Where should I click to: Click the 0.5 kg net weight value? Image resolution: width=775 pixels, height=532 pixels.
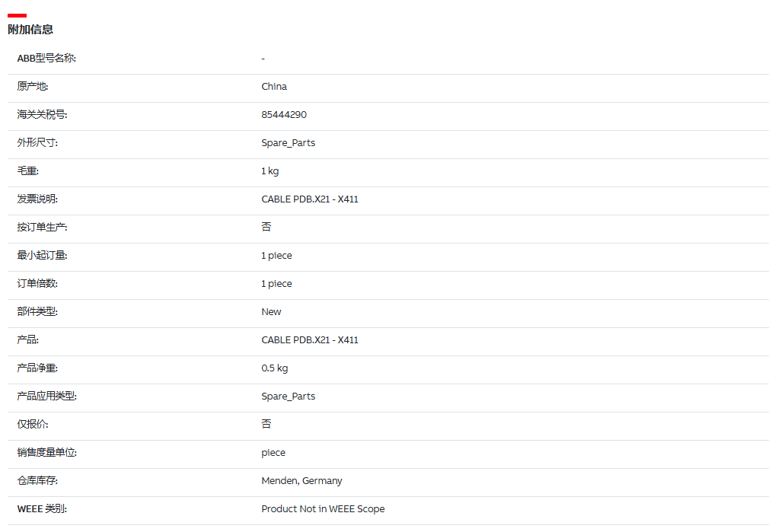pos(274,368)
